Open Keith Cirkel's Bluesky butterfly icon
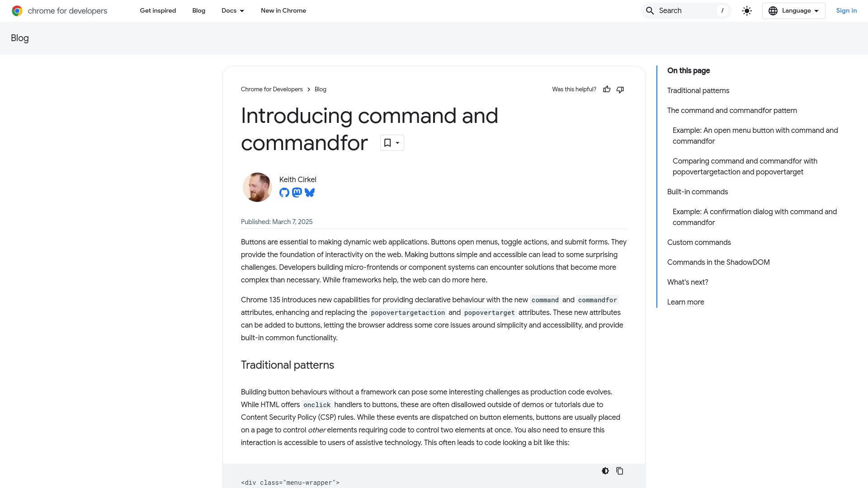This screenshot has height=488, width=868. coord(310,193)
